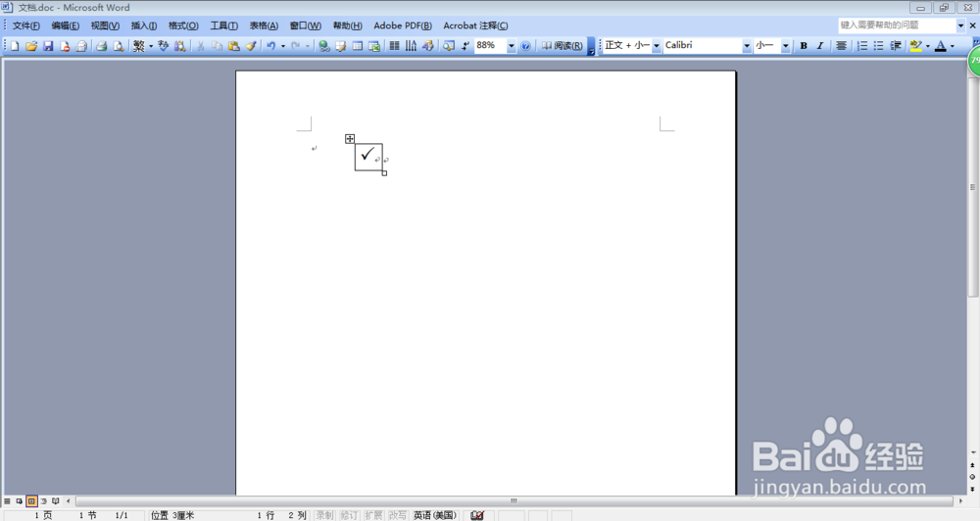Open font color dropdown arrow
The width and height of the screenshot is (980, 521).
pos(953,46)
